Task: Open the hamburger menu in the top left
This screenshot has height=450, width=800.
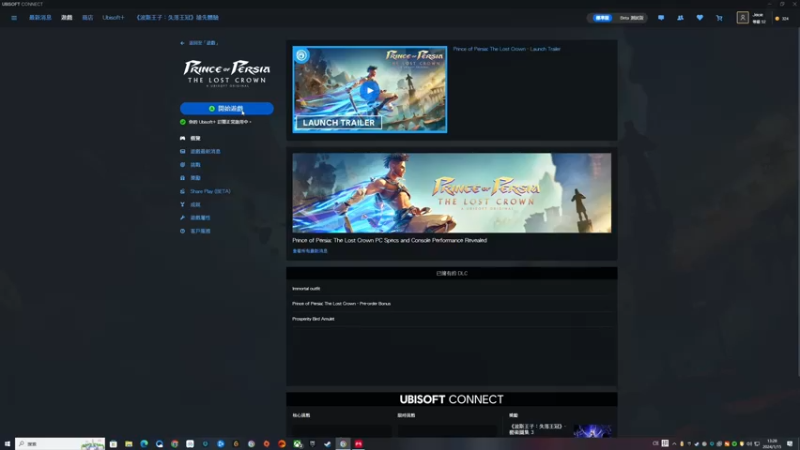Action: coord(14,18)
